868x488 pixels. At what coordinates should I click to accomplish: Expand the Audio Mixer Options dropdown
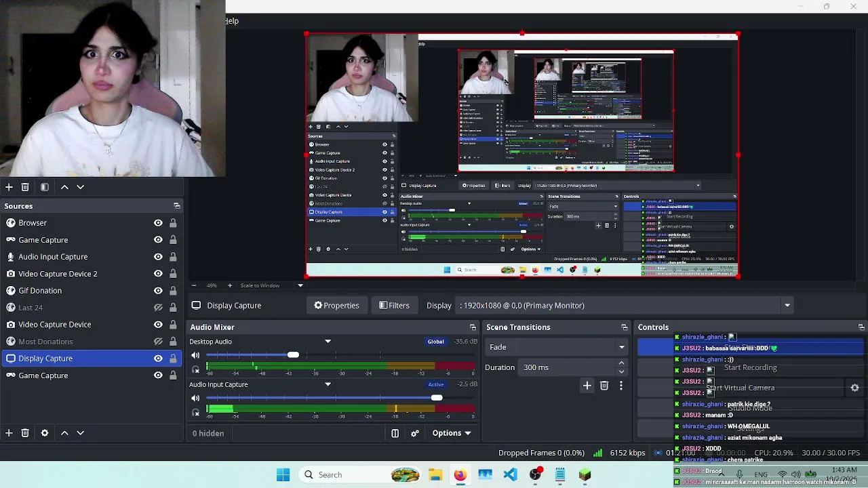click(x=452, y=433)
